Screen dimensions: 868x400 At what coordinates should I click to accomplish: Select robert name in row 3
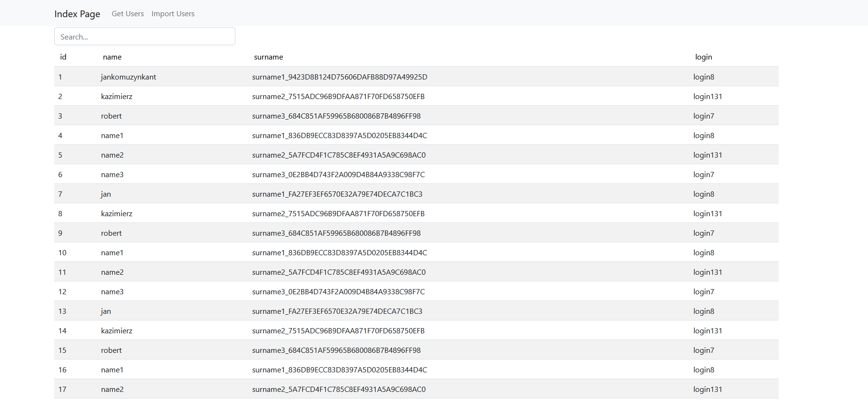click(x=111, y=116)
